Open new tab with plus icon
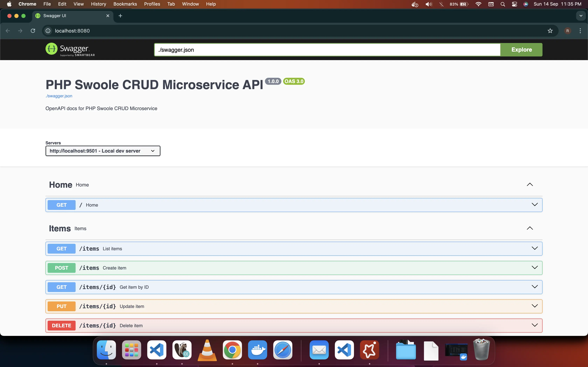The width and height of the screenshot is (588, 367). 120,16
